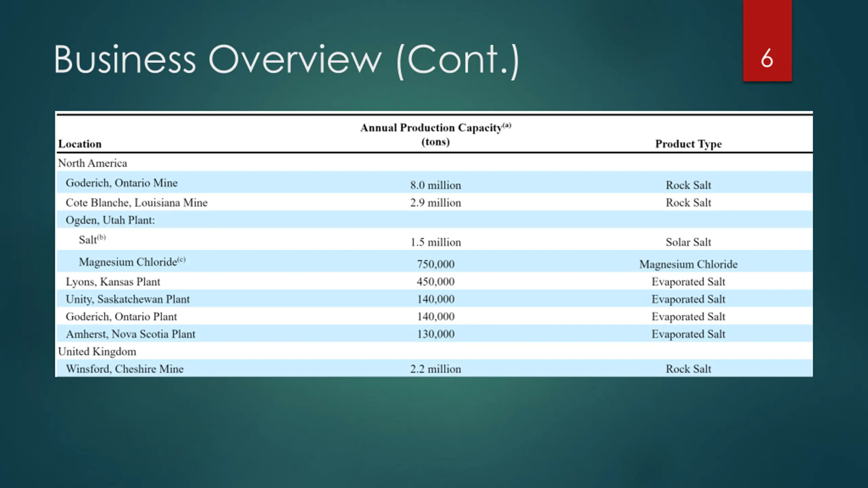This screenshot has height=488, width=868.
Task: Click the 'Winsford, Cheshire Mine' cell
Action: pyautogui.click(x=124, y=369)
